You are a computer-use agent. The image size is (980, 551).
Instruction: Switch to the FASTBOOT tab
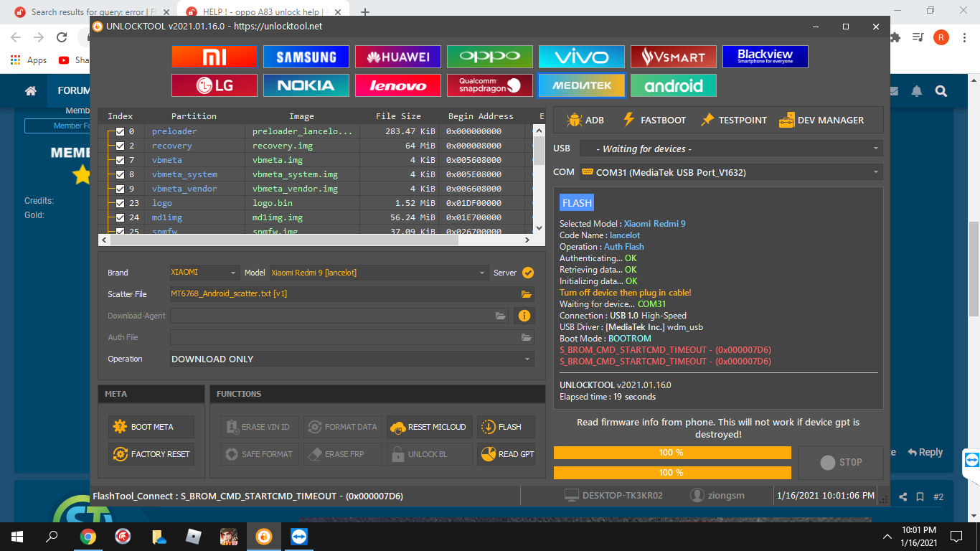(x=654, y=120)
